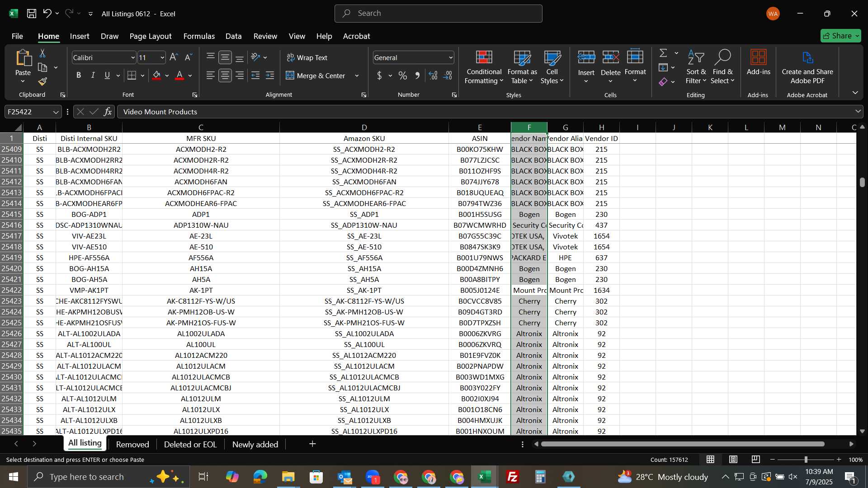Screen dimensions: 868x488
Task: Click Create and Share Adobe PDF icon
Action: 807,66
